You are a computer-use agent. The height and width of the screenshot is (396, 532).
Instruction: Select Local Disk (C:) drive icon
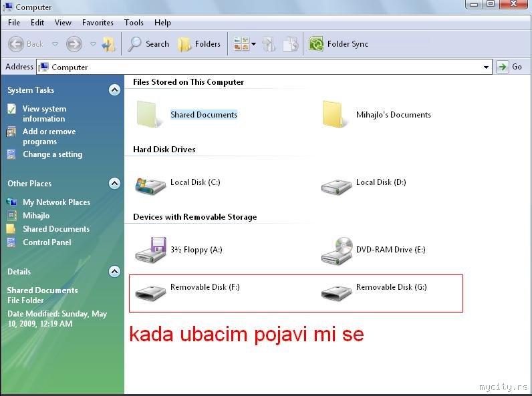[x=150, y=186]
